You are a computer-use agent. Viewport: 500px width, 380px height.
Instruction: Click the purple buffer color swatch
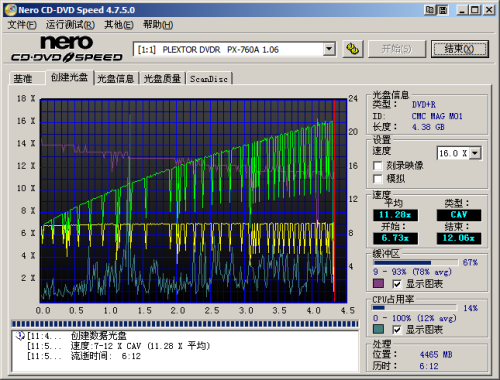pos(378,284)
